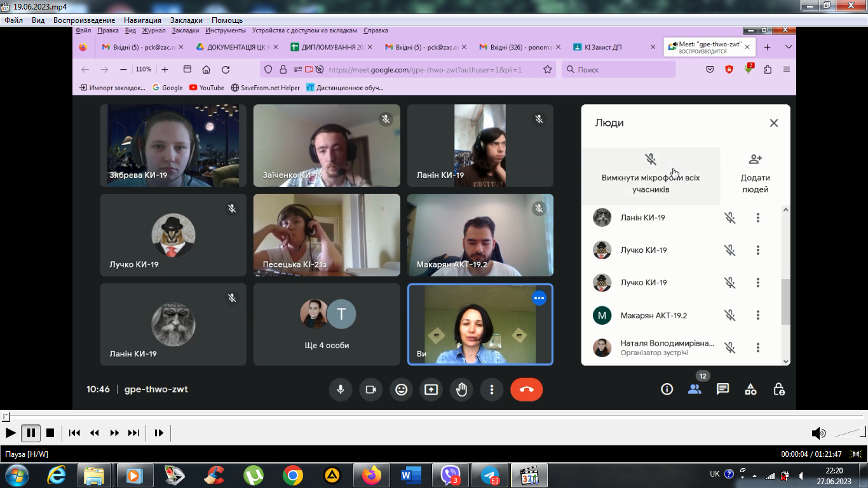Click Вимкнути мікрофони всіх учасників button

tap(651, 176)
